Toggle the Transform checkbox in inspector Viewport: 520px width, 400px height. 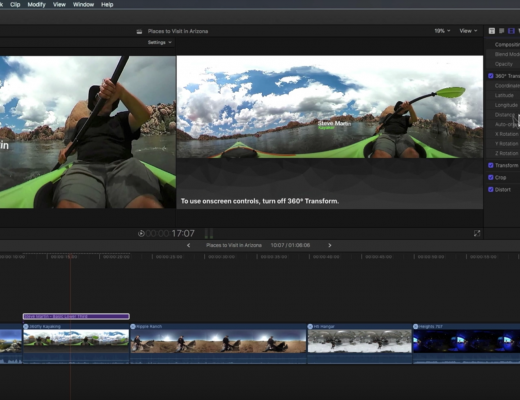[491, 165]
